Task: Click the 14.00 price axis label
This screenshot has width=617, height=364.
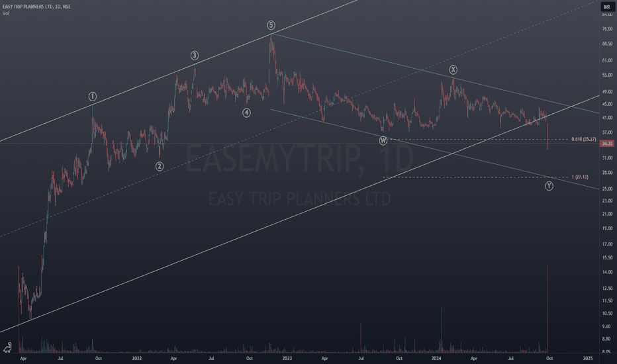Action: coord(607,272)
